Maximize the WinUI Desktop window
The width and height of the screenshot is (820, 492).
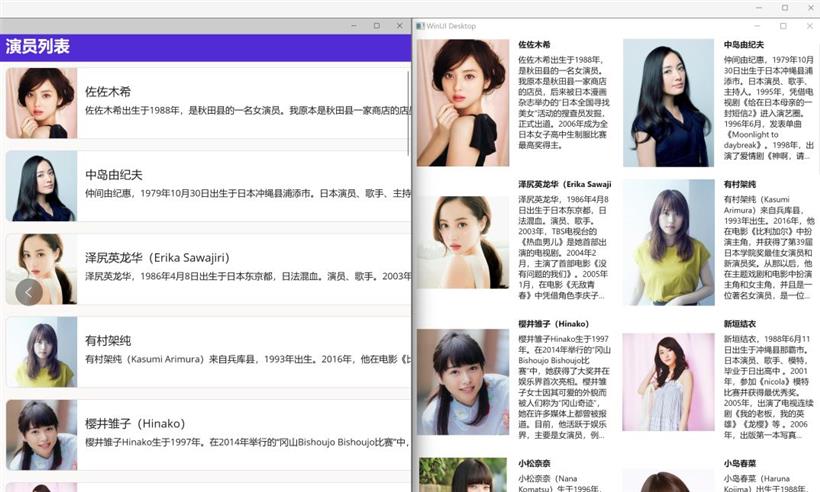pos(783,26)
